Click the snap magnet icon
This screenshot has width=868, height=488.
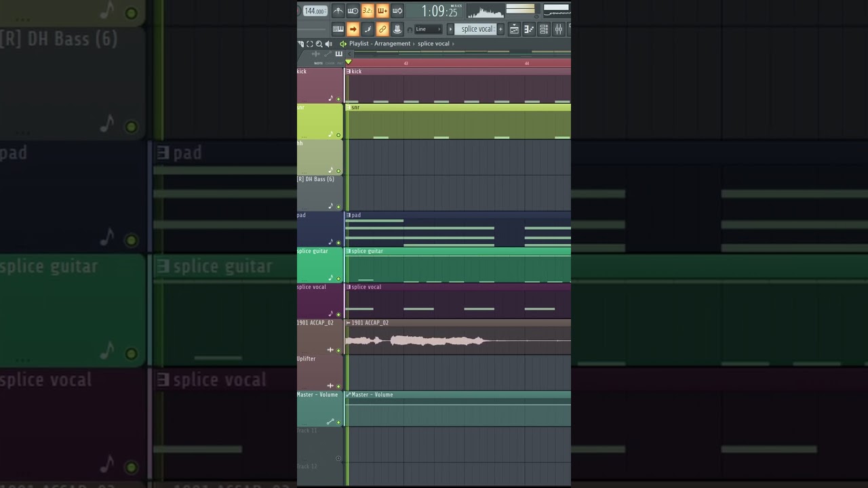click(x=410, y=30)
